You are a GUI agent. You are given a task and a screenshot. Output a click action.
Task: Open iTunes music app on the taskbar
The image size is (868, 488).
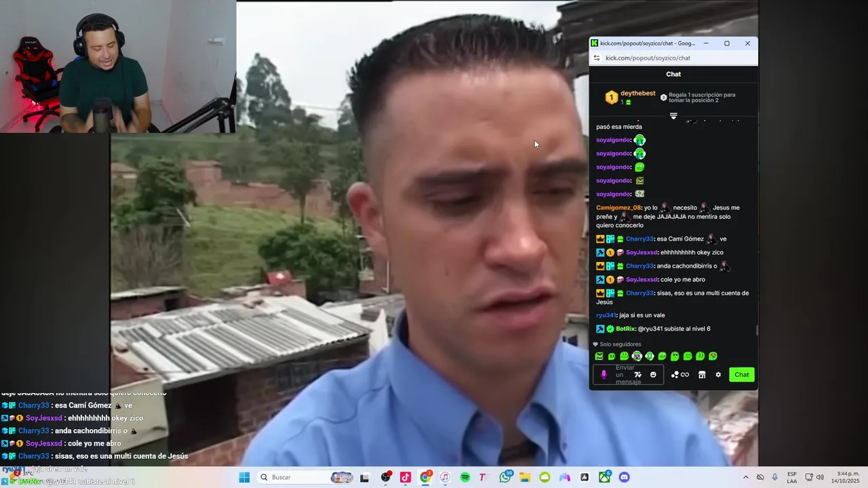point(446,477)
